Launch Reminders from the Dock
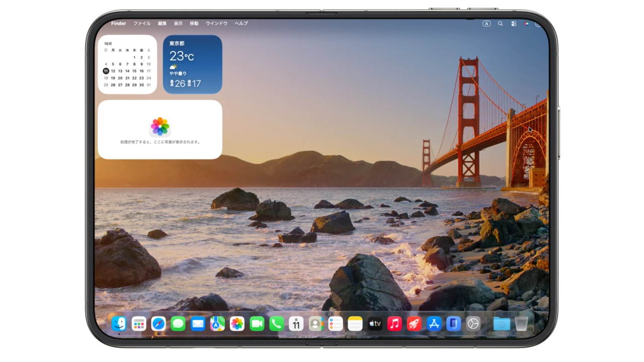The width and height of the screenshot is (644, 362). [336, 324]
